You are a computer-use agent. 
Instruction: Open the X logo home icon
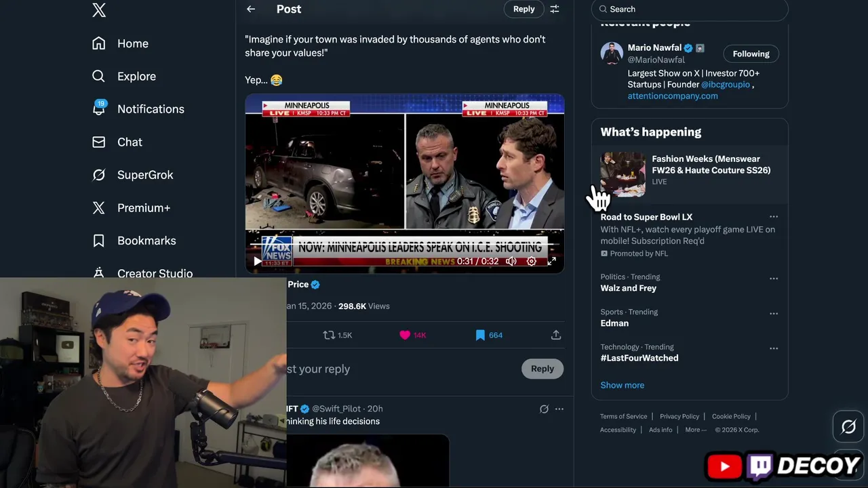coord(99,10)
